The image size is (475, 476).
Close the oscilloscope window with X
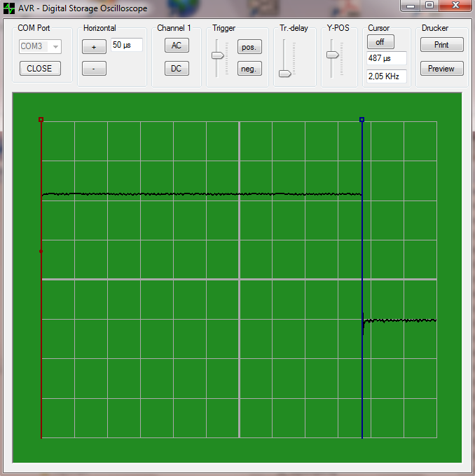(455, 6)
